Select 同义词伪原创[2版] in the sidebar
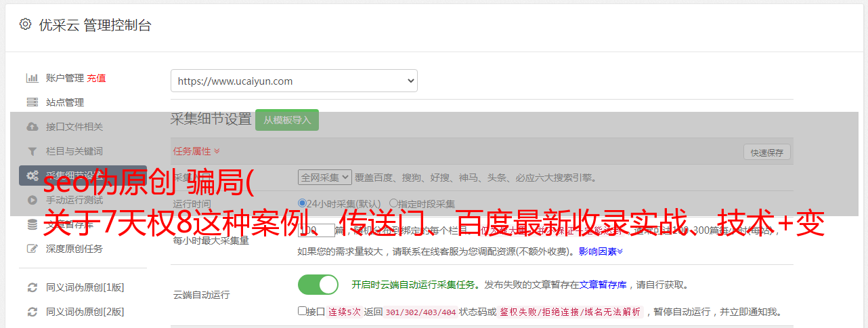The height and width of the screenshot is (328, 868). (85, 312)
